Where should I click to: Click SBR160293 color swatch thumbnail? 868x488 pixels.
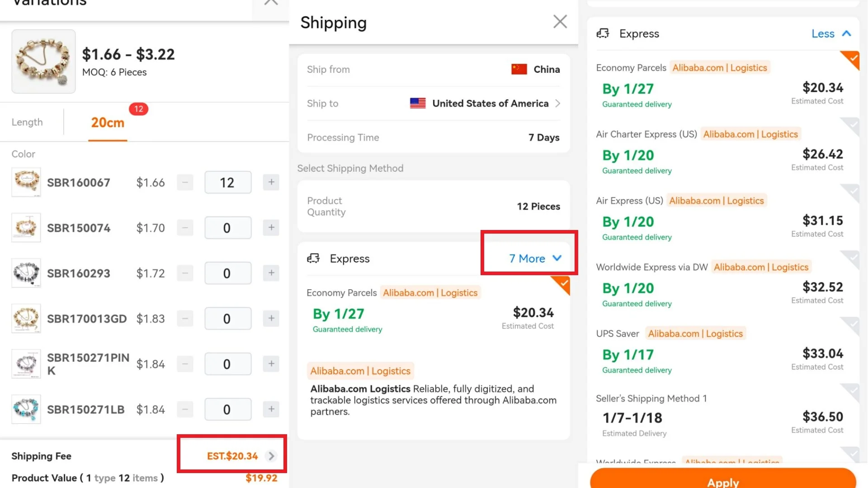coord(26,273)
